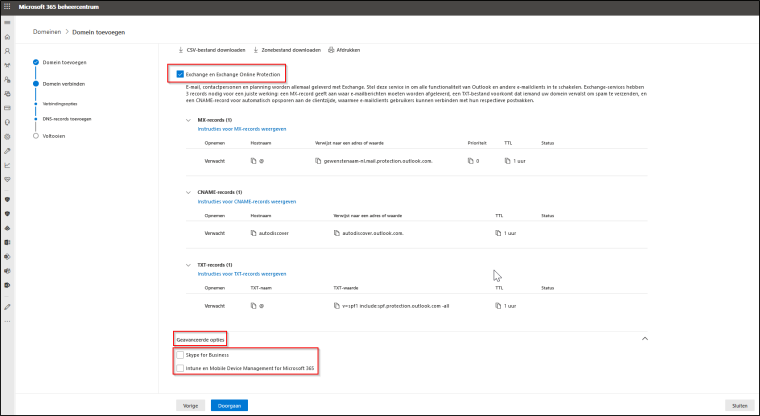Click Afdrukken to print
This screenshot has height=416, width=760.
[344, 50]
